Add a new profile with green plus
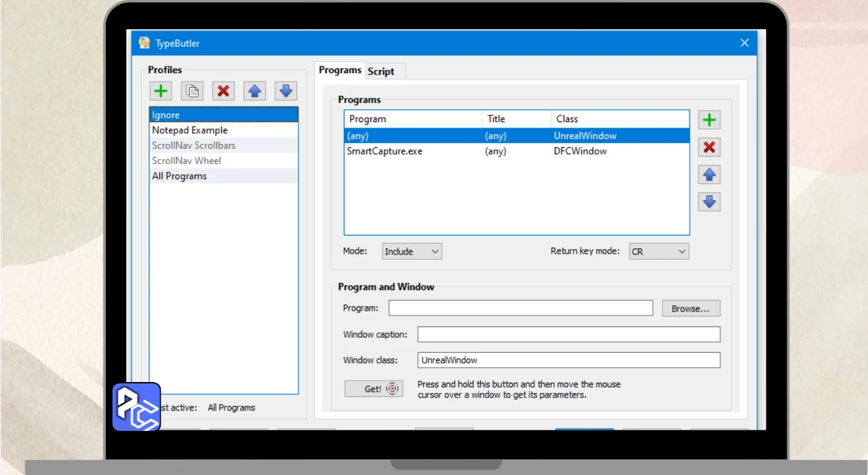The width and height of the screenshot is (868, 475). tap(161, 91)
